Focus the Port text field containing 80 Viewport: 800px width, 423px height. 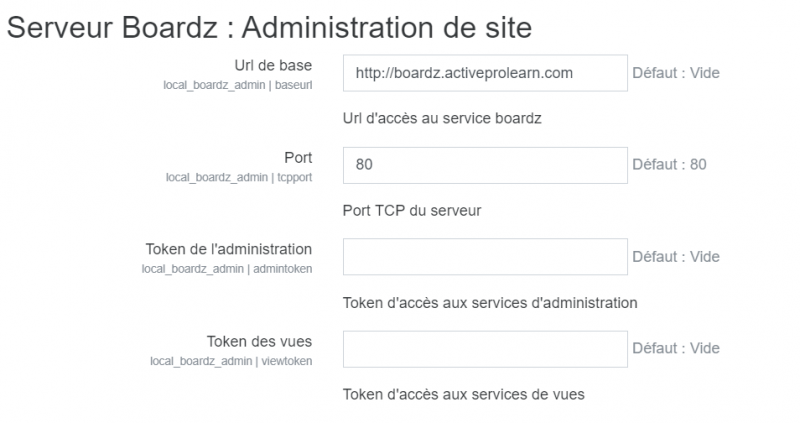[484, 165]
